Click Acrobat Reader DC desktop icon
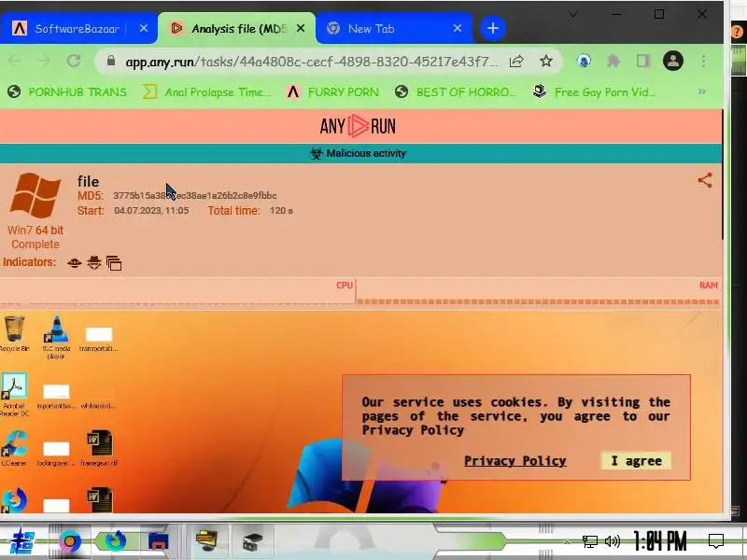747x560 pixels. (14, 394)
